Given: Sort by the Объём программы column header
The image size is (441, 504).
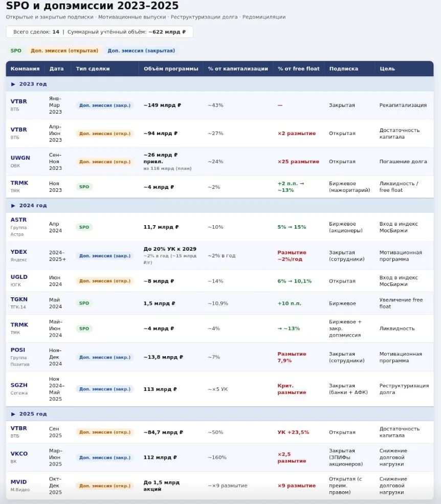Looking at the screenshot, I should [171, 69].
